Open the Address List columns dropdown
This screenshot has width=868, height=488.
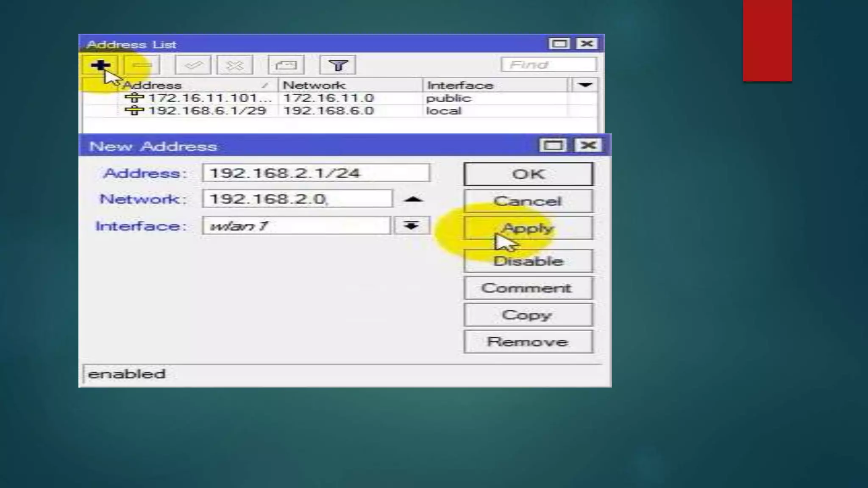click(585, 85)
